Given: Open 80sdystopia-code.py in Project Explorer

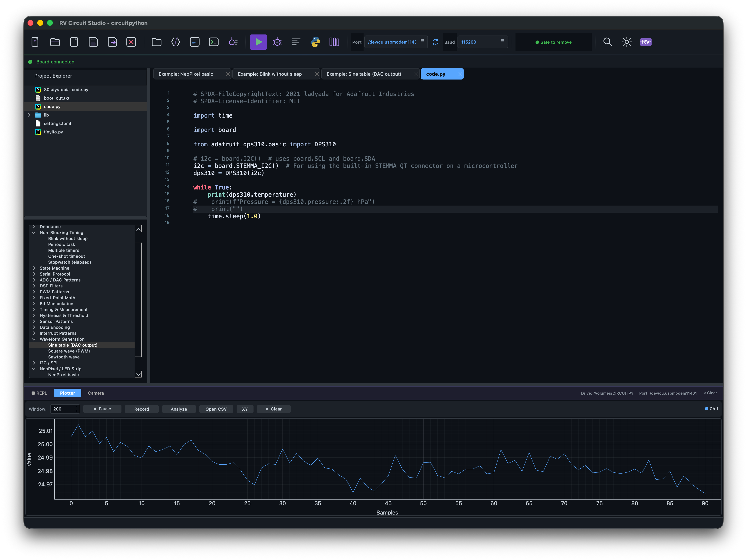Looking at the screenshot, I should (86, 89).
